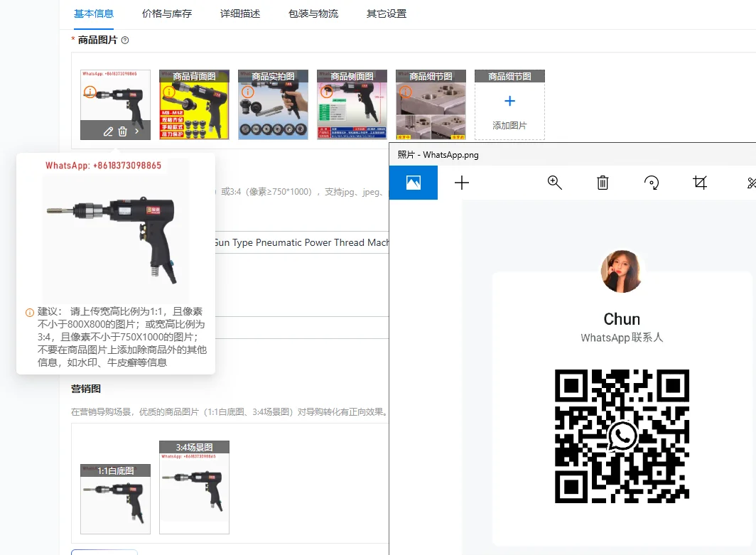Click the zoom magnifier in Photos toolbar
This screenshot has height=555, width=756.
pyautogui.click(x=554, y=182)
